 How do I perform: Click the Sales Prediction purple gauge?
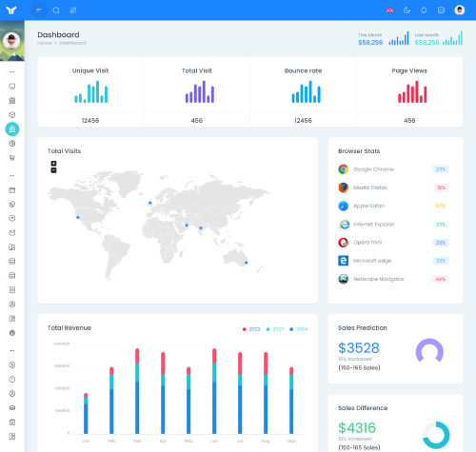coord(429,351)
